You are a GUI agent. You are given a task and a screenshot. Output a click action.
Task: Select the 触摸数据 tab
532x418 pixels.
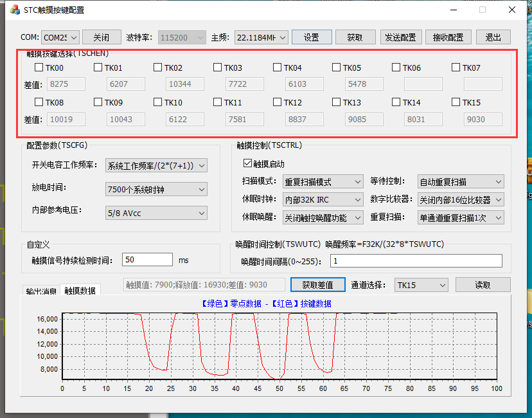click(80, 291)
